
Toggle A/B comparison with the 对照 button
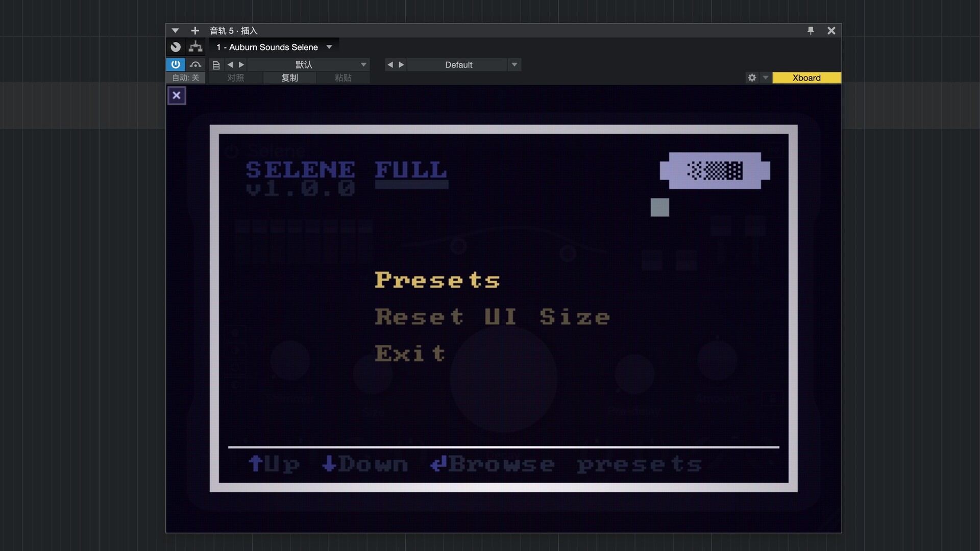(236, 78)
